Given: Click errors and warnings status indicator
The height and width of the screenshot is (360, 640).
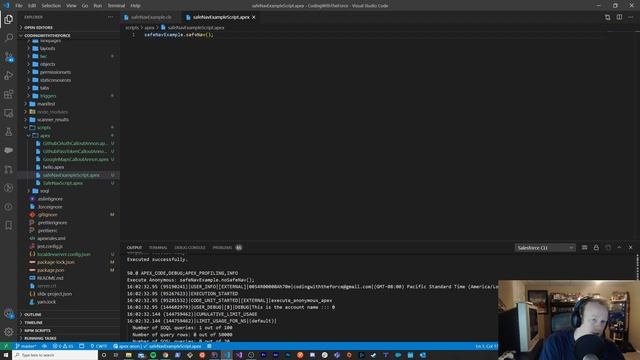Looking at the screenshot, I should pos(63,346).
